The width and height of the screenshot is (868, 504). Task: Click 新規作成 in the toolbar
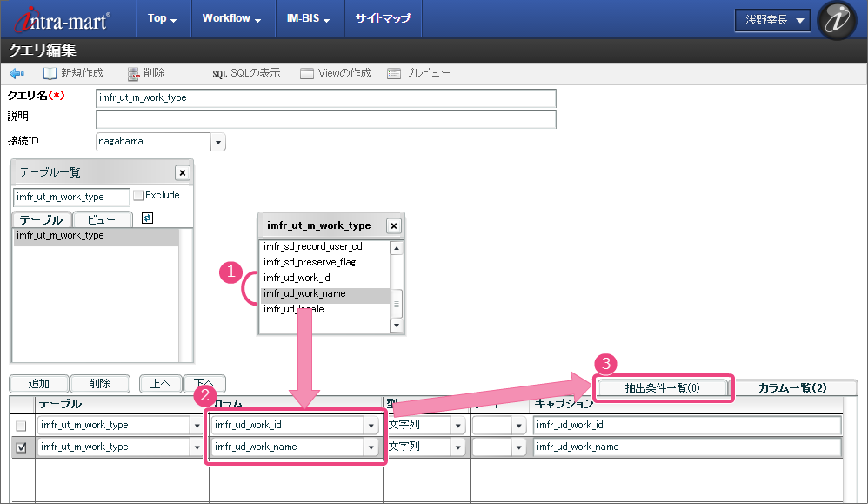(73, 73)
